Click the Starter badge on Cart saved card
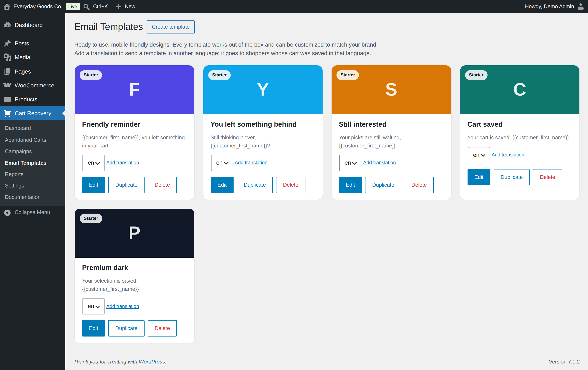The height and width of the screenshot is (370, 588). click(x=476, y=75)
